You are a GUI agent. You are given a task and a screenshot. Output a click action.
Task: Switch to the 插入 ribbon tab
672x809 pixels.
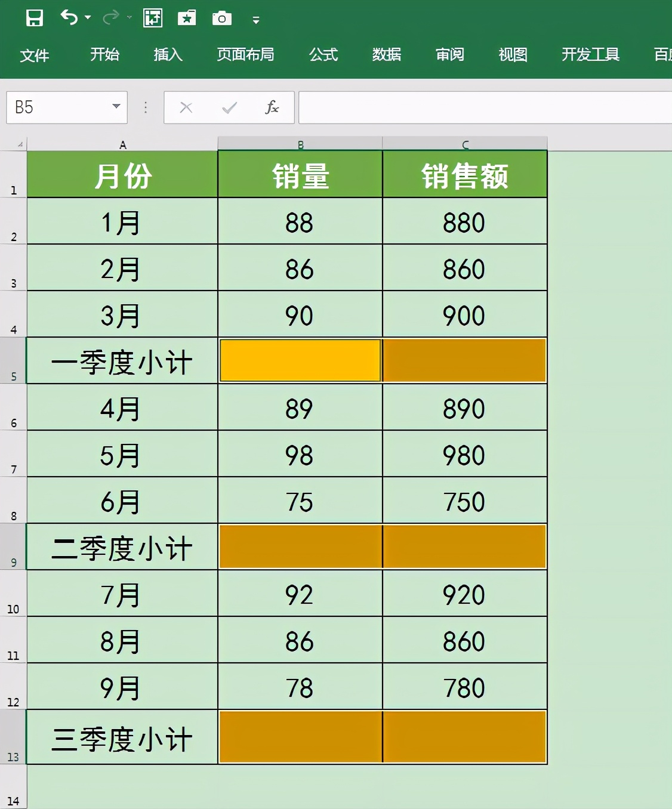point(168,55)
